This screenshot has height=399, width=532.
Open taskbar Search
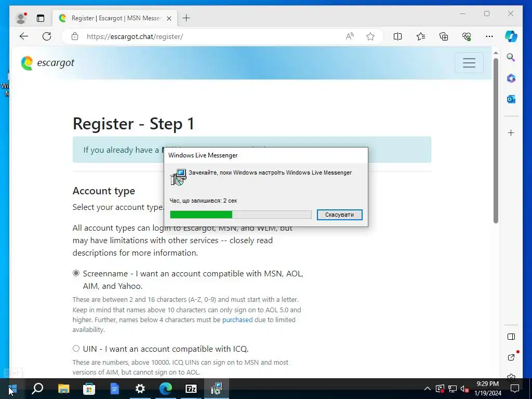(x=37, y=389)
